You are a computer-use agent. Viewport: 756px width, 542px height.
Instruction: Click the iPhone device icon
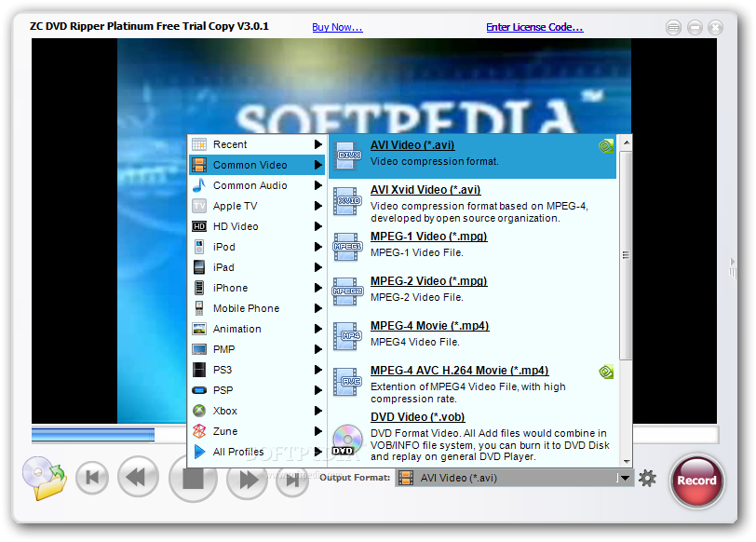tap(199, 288)
